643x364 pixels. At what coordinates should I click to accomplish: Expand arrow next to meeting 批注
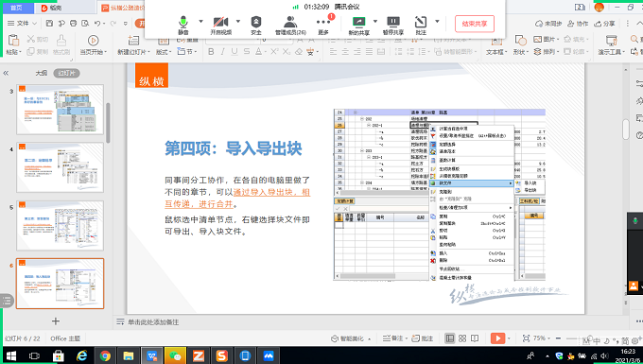click(x=437, y=22)
